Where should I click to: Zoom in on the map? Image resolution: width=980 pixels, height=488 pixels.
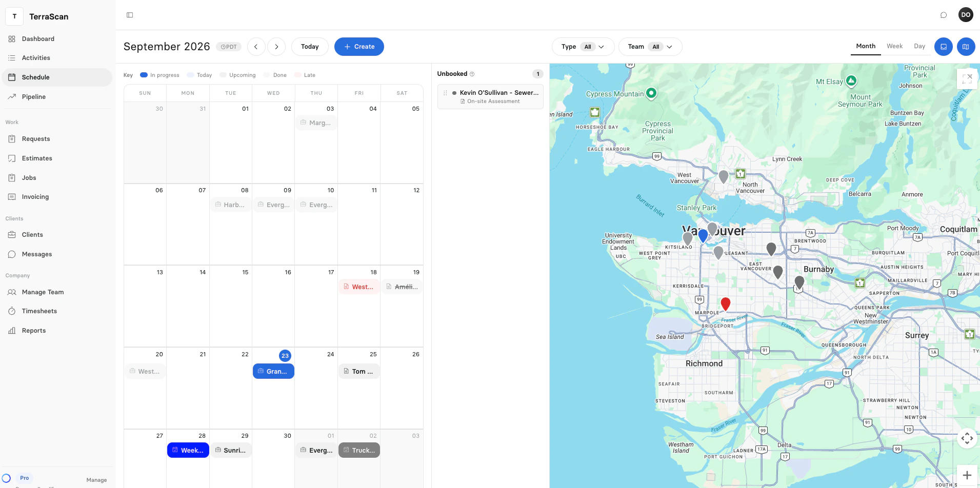click(x=967, y=475)
